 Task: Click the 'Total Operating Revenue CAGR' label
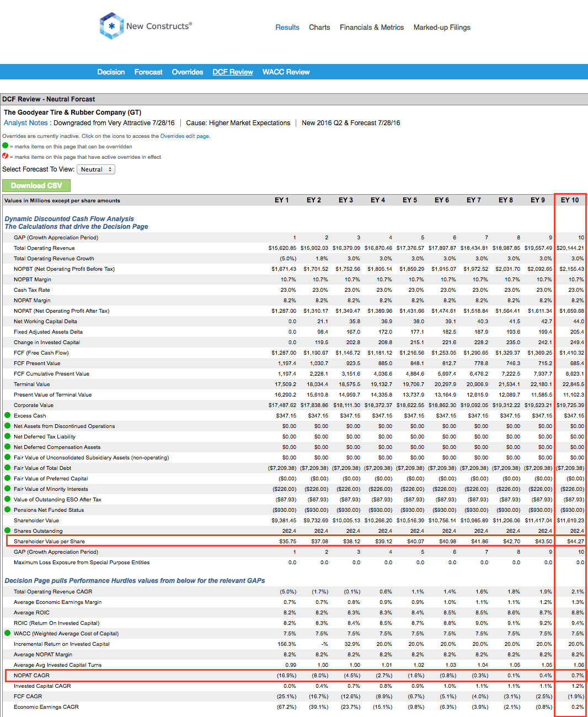click(x=53, y=591)
